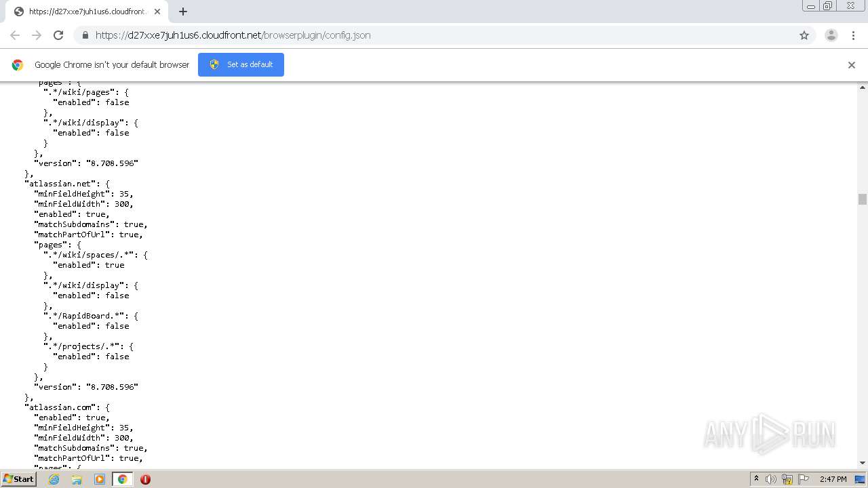Viewport: 868px width, 488px height.
Task: View site security lock info
Action: click(x=85, y=35)
